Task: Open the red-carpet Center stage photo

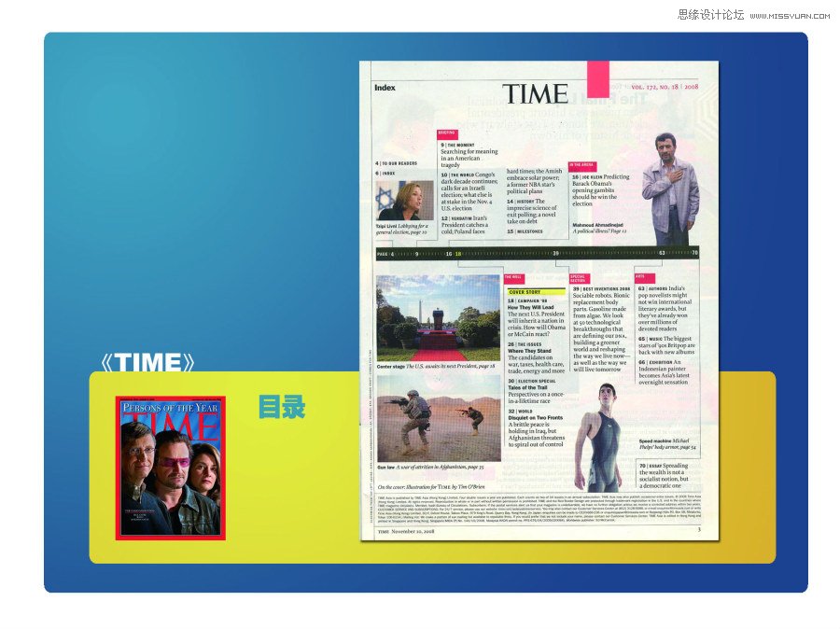Action: tap(439, 317)
